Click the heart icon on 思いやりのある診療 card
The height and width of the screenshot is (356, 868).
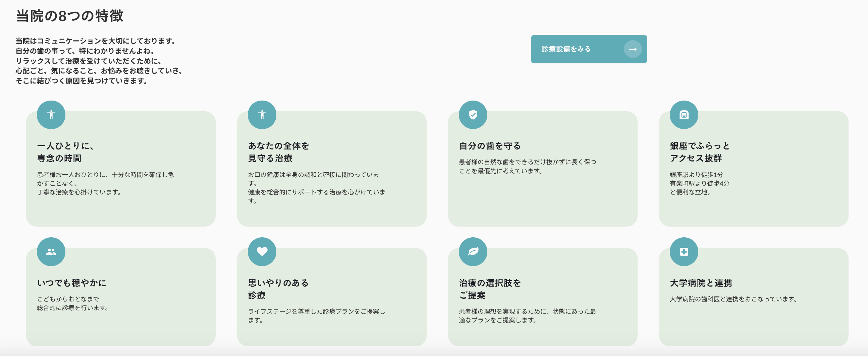[x=262, y=252]
